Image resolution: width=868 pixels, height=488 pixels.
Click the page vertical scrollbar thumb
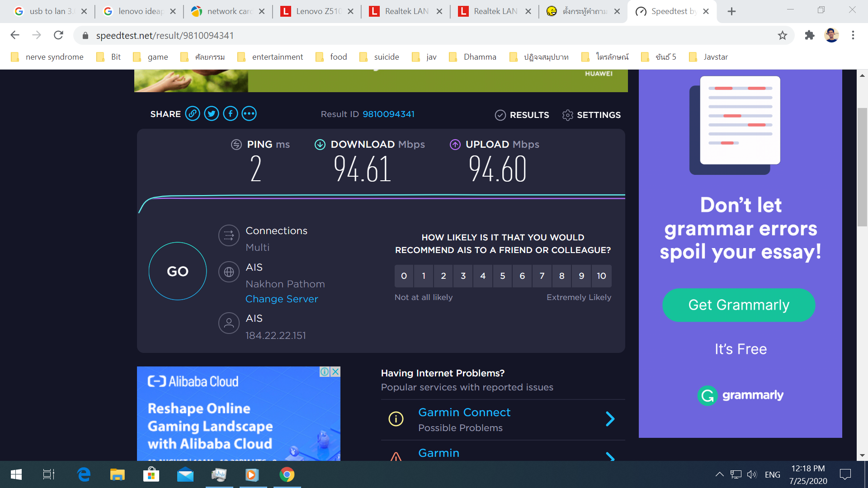(862, 167)
